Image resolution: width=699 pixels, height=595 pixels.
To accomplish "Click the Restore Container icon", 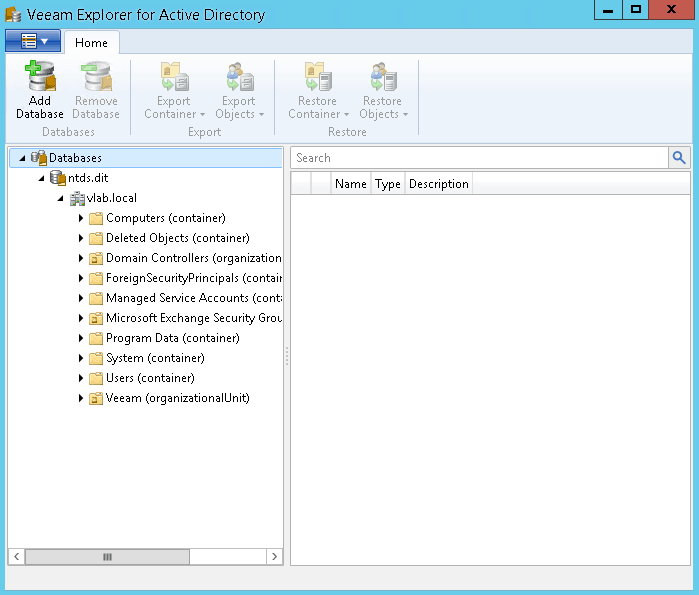I will 318,77.
